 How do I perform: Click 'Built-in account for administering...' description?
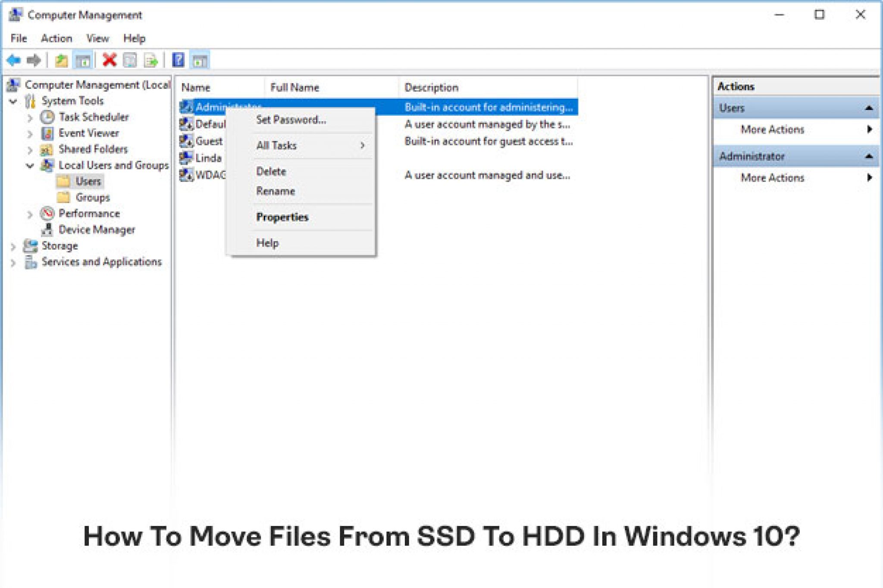coord(488,107)
